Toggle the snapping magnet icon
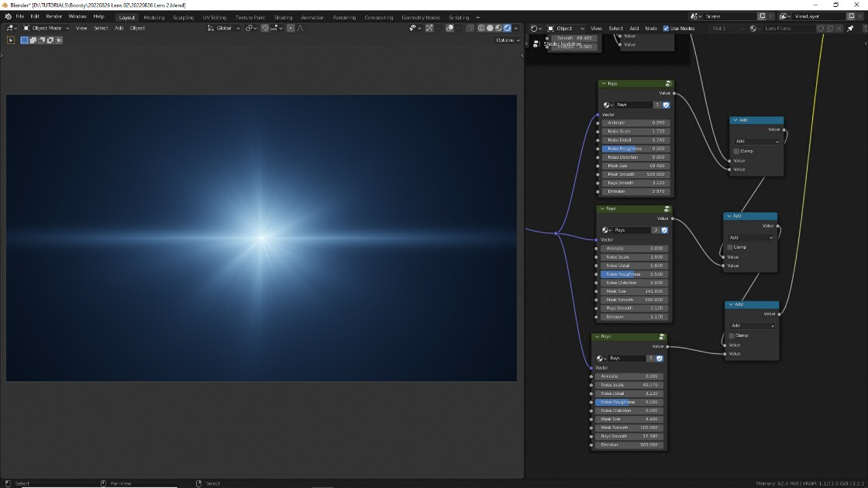The image size is (868, 488). (264, 28)
